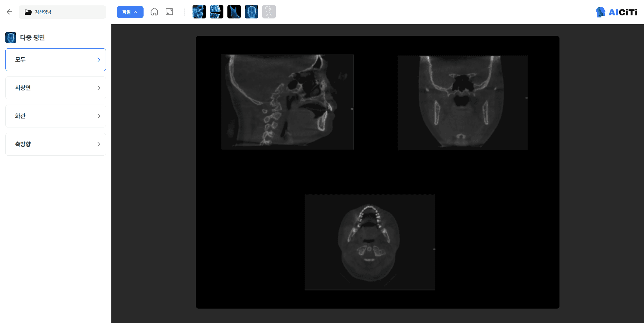Image resolution: width=644 pixels, height=323 pixels.
Task: Click the AICiTi logo
Action: click(x=616, y=12)
